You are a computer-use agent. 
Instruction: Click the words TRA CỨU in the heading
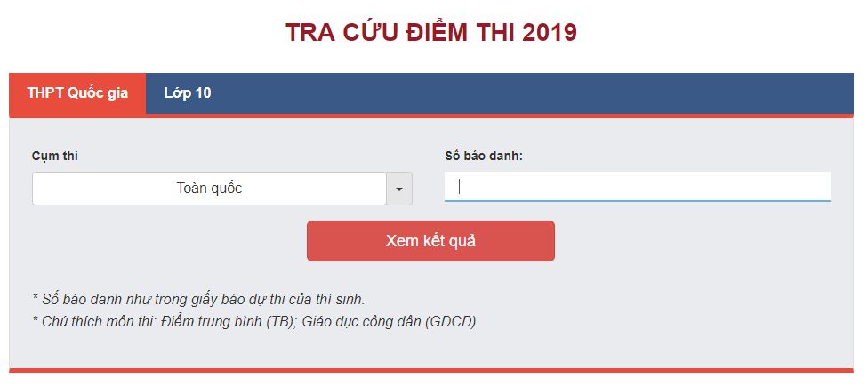click(x=338, y=33)
